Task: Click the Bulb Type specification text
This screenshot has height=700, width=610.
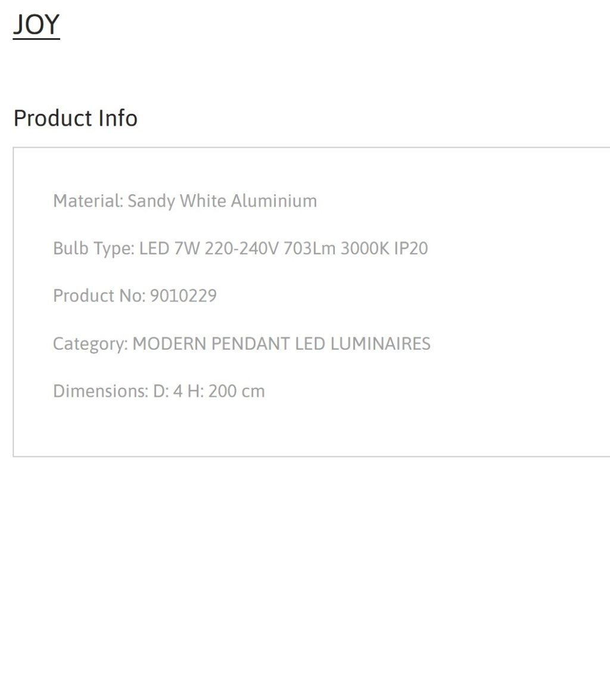Action: [x=240, y=248]
